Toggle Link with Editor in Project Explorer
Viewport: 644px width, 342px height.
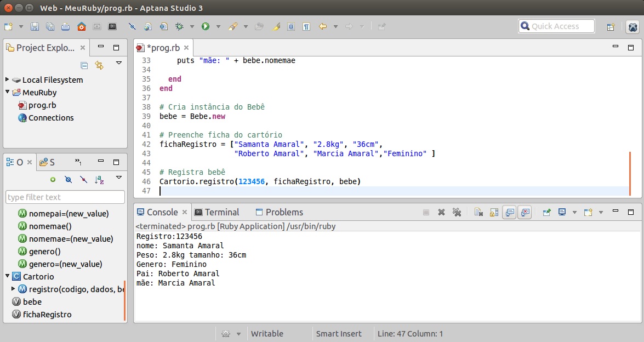99,65
